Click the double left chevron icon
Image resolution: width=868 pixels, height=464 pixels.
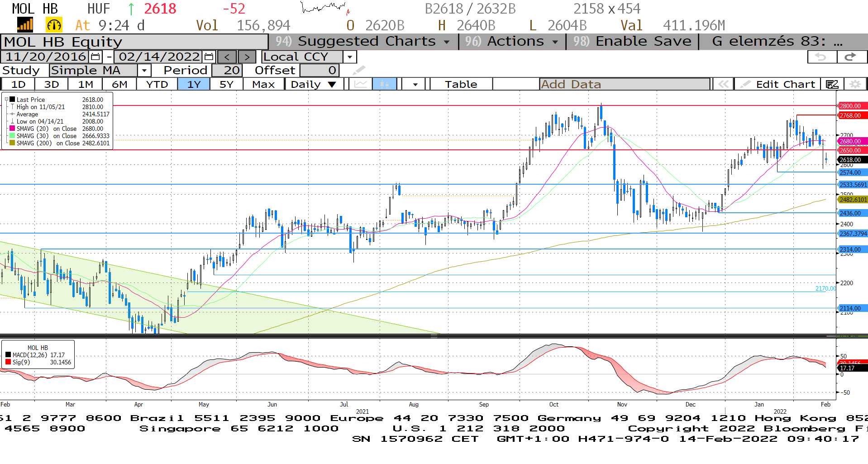pos(723,84)
